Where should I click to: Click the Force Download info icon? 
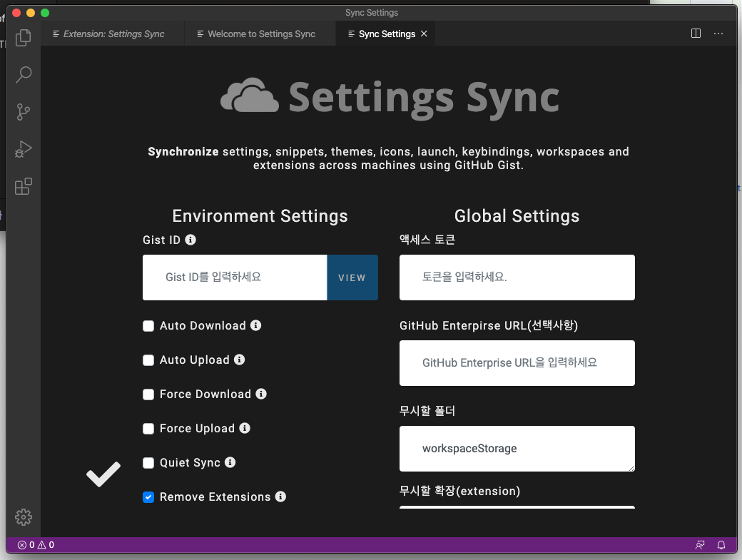[x=261, y=394]
